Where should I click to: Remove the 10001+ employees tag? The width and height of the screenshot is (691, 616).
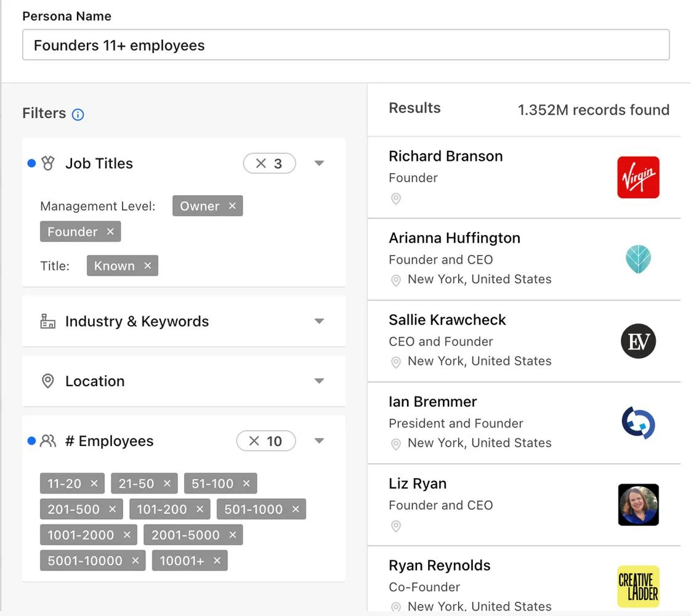[x=217, y=561]
